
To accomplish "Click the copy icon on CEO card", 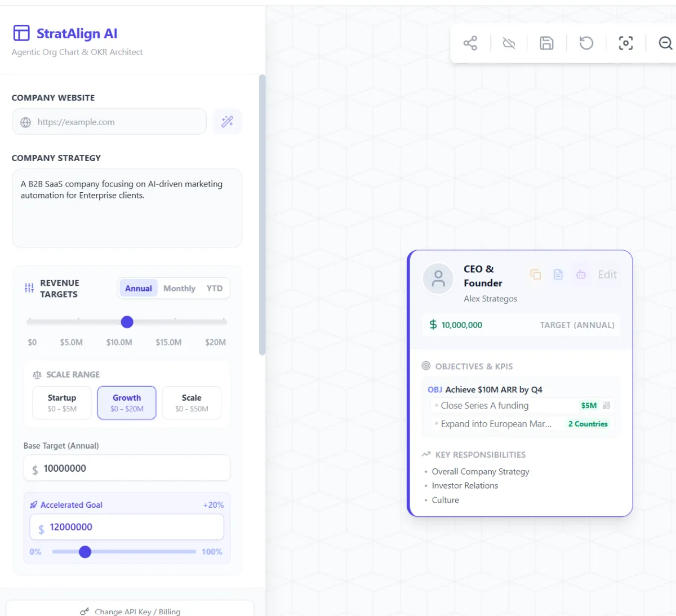I will point(536,274).
